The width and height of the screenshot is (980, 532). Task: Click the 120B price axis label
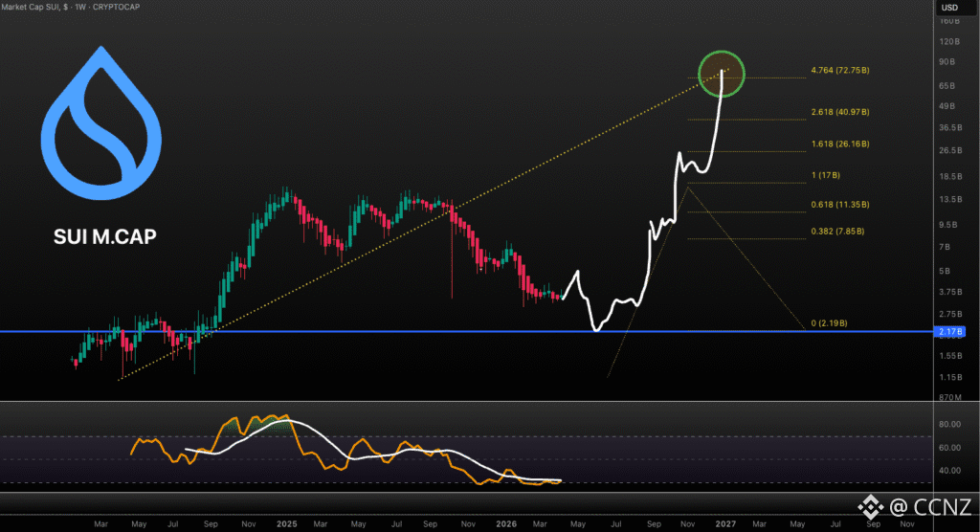point(949,42)
